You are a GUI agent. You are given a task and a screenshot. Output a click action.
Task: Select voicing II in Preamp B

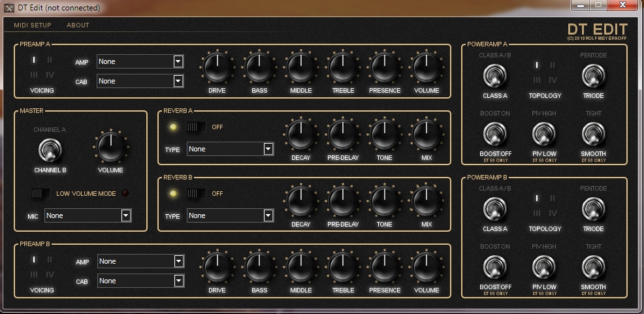[x=50, y=259]
